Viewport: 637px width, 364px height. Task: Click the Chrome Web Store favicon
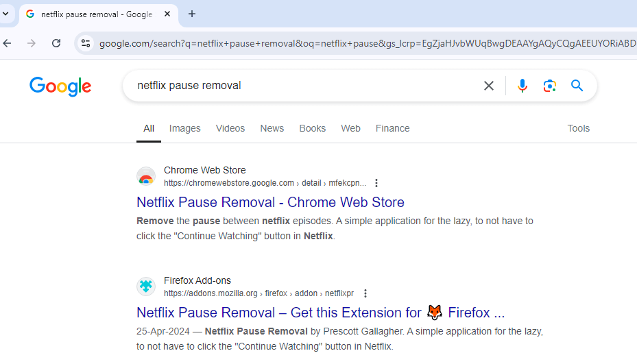pos(146,177)
